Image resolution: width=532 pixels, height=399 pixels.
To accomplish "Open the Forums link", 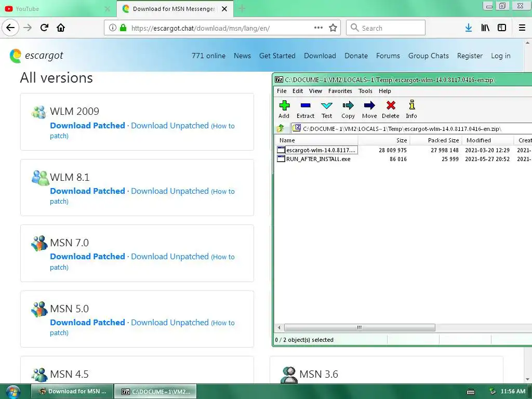I will 388,56.
